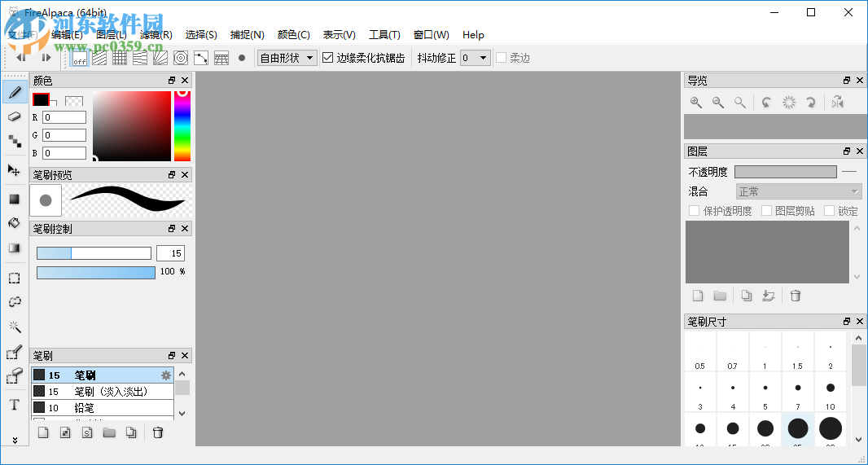Toggle the vanishing point snap
Image resolution: width=868 pixels, height=465 pixels.
click(x=140, y=58)
